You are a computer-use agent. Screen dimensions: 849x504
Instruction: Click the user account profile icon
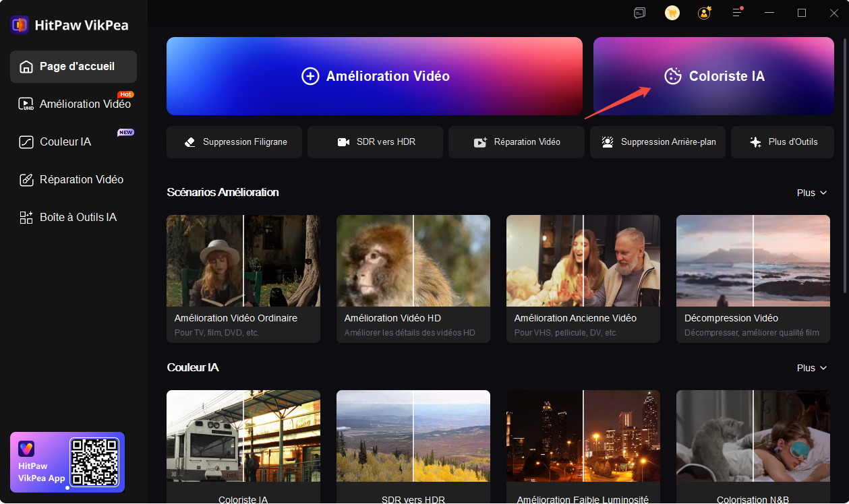(x=705, y=13)
